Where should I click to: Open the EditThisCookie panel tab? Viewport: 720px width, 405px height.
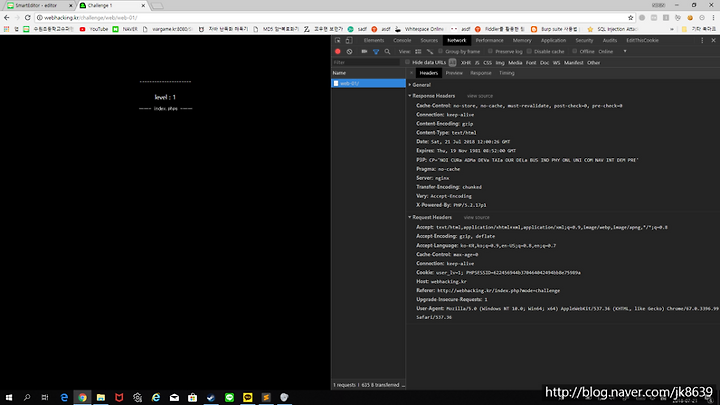point(642,40)
